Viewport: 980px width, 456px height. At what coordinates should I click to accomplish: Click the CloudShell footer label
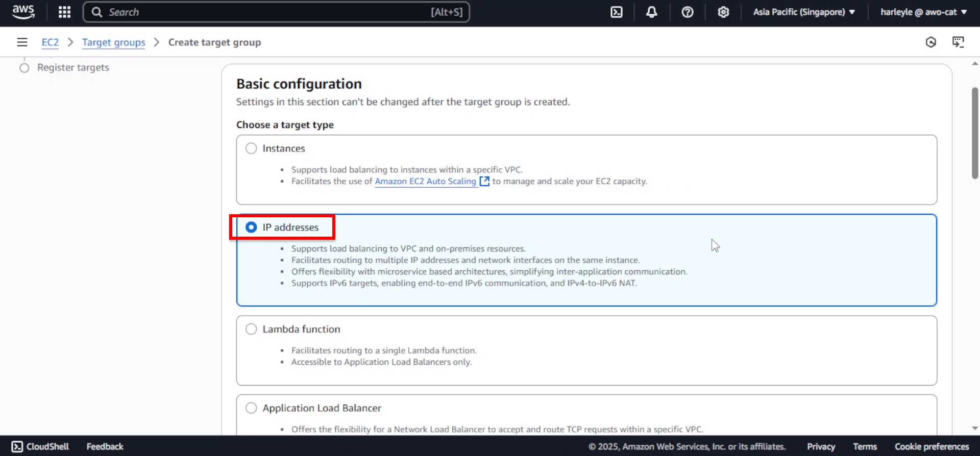tap(47, 446)
